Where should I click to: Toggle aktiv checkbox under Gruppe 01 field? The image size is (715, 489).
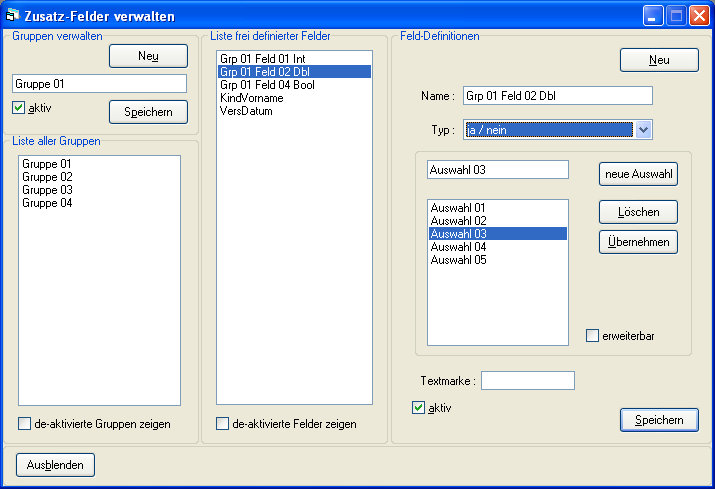[x=19, y=107]
